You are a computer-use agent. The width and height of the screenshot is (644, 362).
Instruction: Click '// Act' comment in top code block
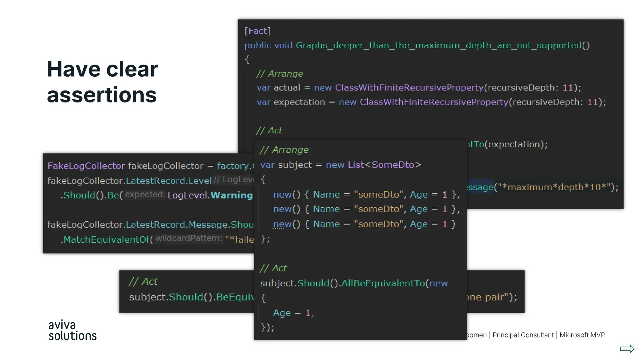pyautogui.click(x=269, y=130)
